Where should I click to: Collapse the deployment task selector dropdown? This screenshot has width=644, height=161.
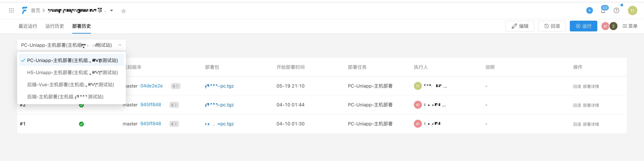[120, 45]
